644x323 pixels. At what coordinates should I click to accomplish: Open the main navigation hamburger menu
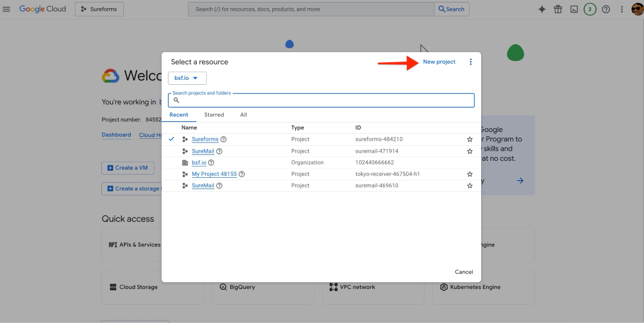(x=7, y=9)
